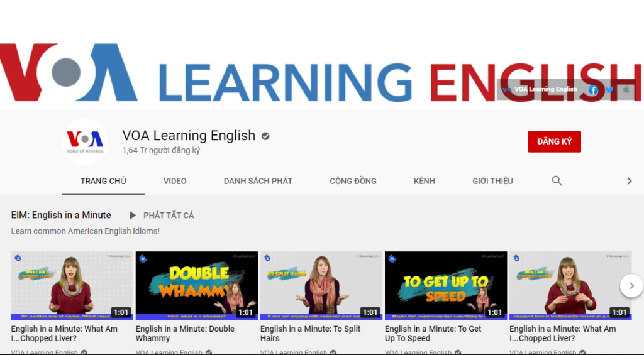Open the Facebook link in the banner
This screenshot has height=355, width=644.
tap(592, 89)
